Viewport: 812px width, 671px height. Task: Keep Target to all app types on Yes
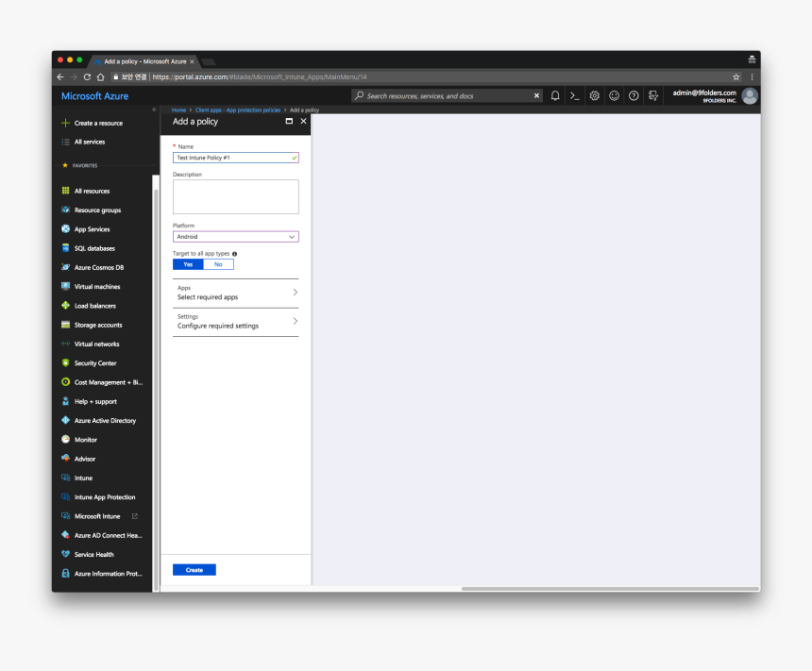click(187, 264)
